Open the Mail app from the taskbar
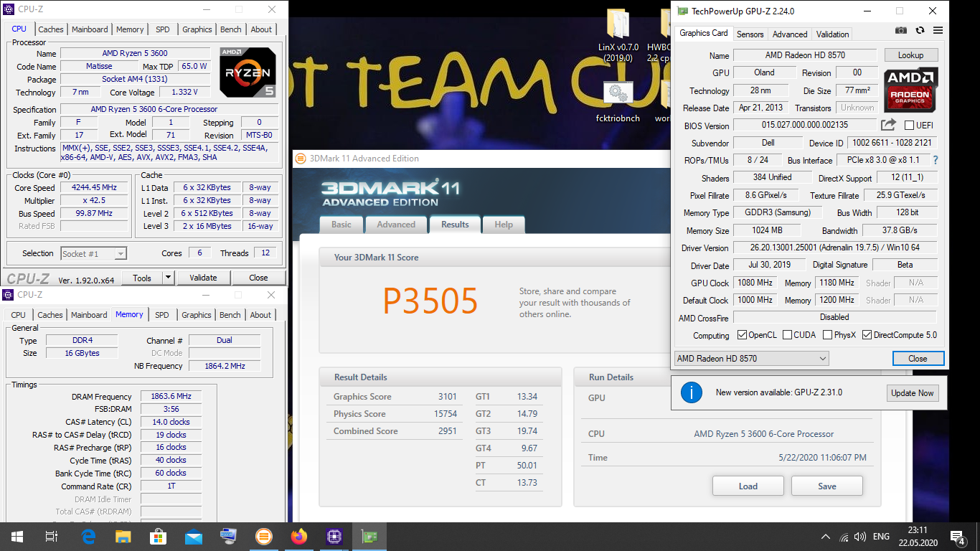 pos(194,537)
